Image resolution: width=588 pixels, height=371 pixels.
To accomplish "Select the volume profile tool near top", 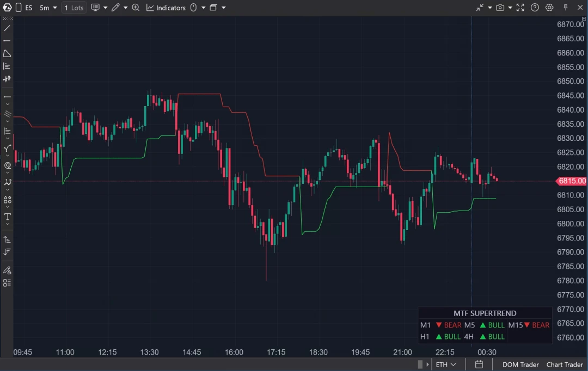I will tap(7, 66).
